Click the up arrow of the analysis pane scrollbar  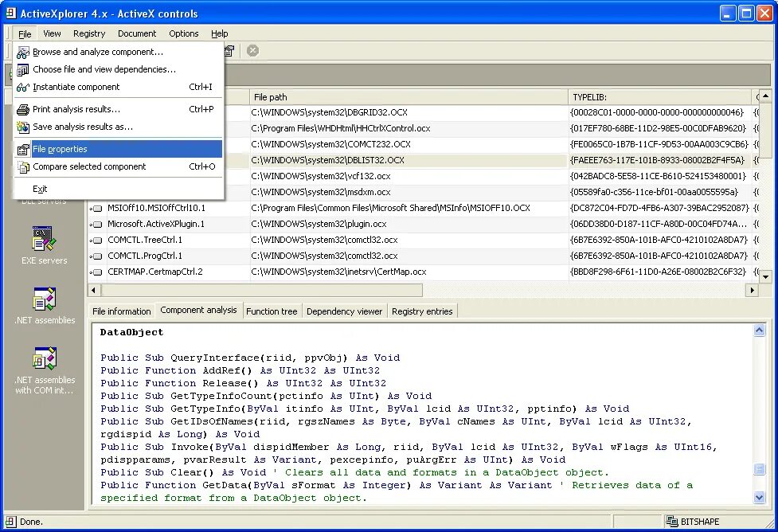pyautogui.click(x=759, y=330)
